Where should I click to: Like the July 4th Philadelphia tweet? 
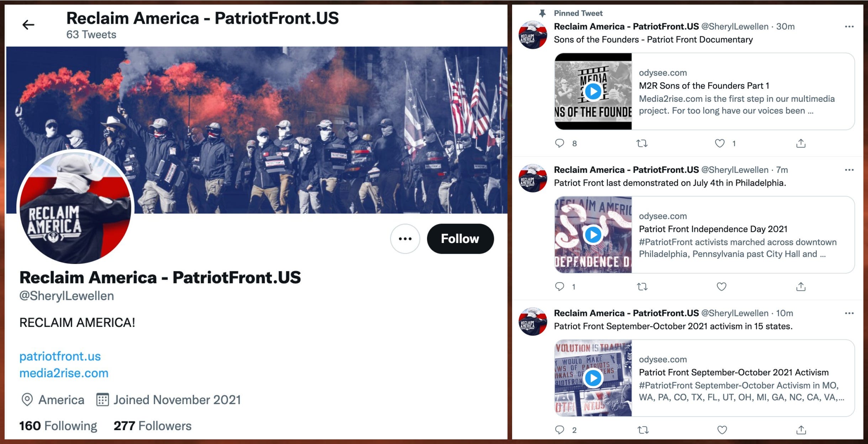coord(721,287)
